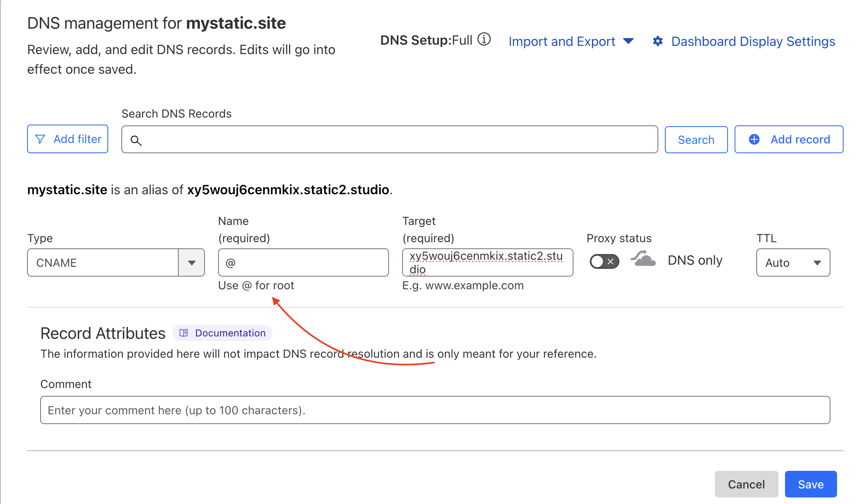Open the Import and Export dropdown arrow
The height and width of the screenshot is (504, 860).
coord(628,41)
